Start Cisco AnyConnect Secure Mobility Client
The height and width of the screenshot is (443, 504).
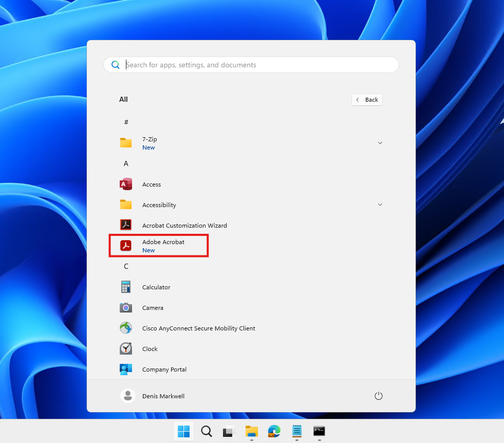(198, 328)
